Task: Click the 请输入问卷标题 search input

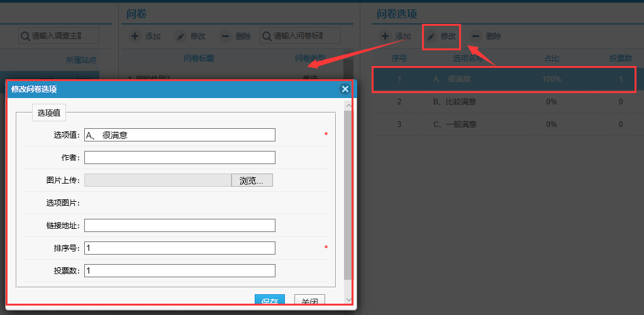Action: [x=300, y=36]
